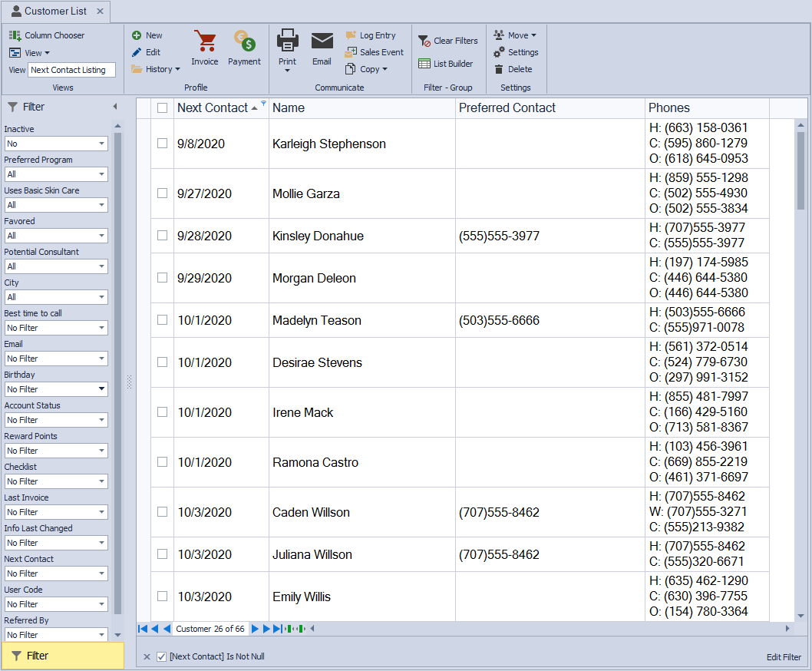Go to previous record beside the counter
This screenshot has height=671, width=812.
point(167,629)
